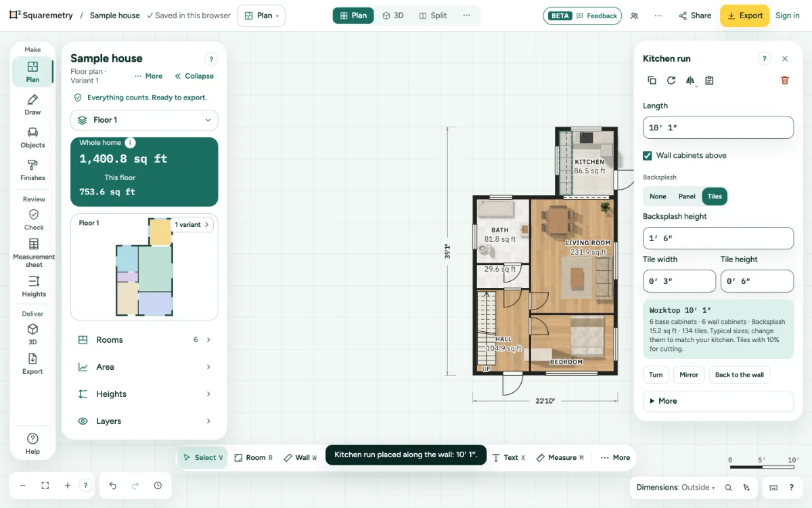The width and height of the screenshot is (812, 508).
Task: Click the pointer icon beside Dimensions search
Action: click(746, 488)
